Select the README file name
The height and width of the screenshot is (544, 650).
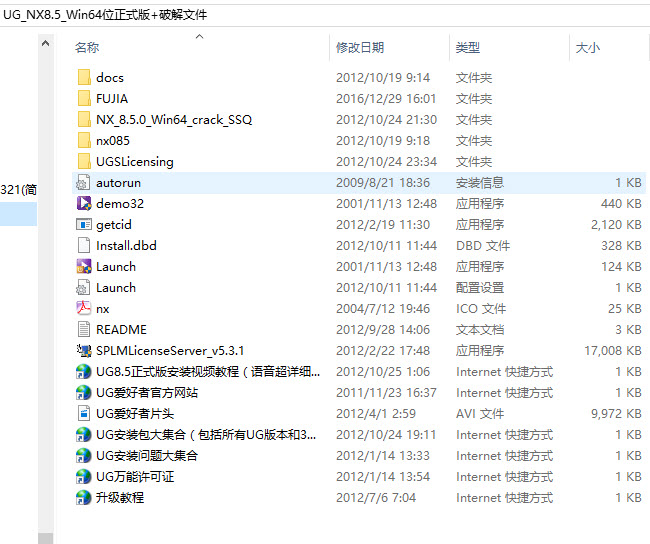[x=121, y=330]
